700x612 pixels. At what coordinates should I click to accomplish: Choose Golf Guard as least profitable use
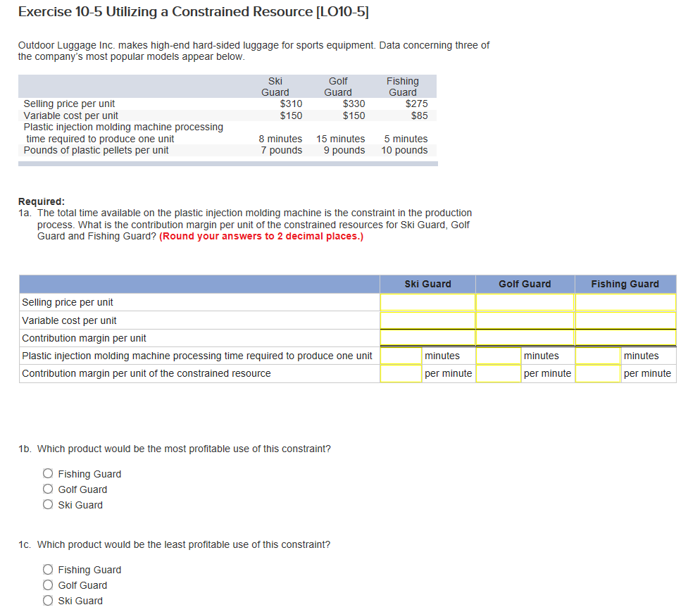pyautogui.click(x=48, y=585)
